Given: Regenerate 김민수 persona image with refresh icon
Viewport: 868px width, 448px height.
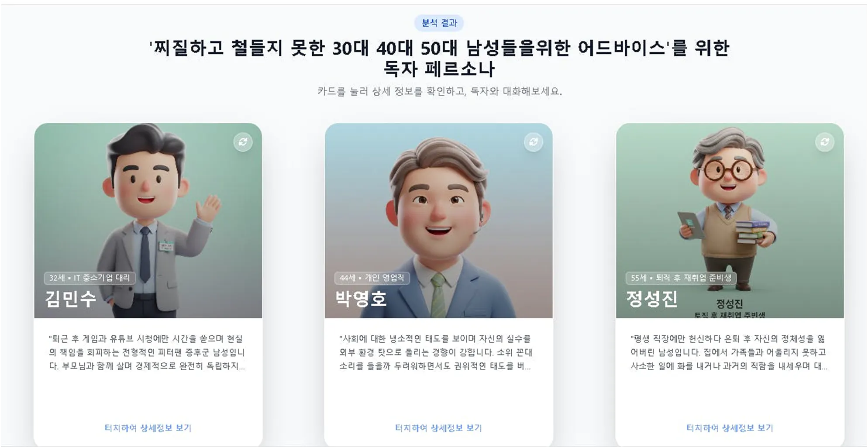Looking at the screenshot, I should coord(243,142).
